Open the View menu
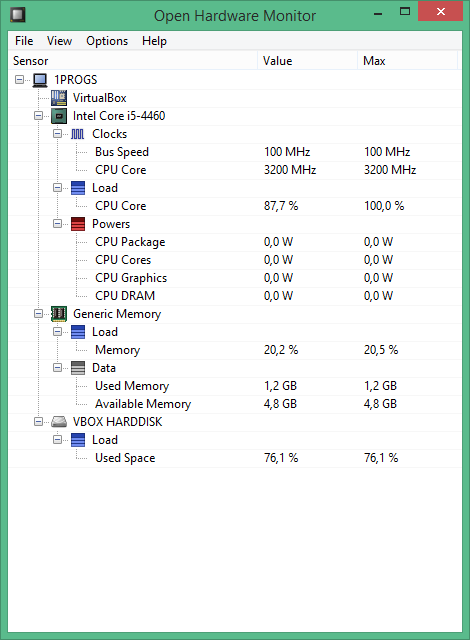The width and height of the screenshot is (470, 640). coord(59,41)
